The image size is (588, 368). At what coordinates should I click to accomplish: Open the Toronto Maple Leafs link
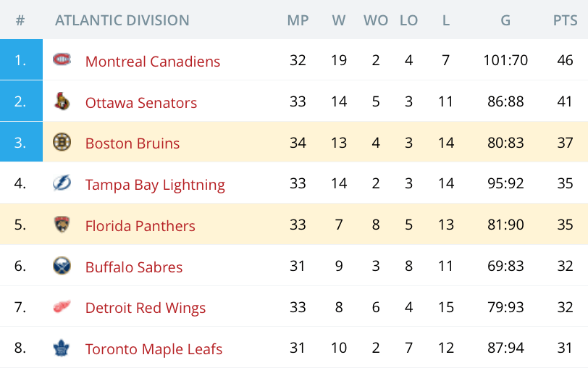(154, 349)
